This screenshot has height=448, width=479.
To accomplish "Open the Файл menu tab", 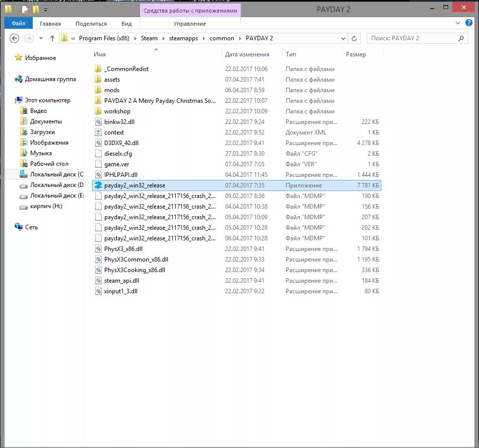I will [x=19, y=23].
